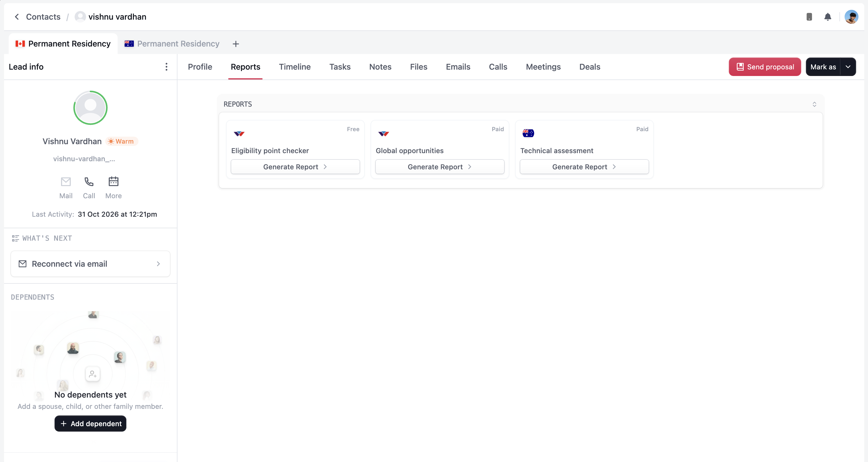
Task: Open the Files tab
Action: (419, 67)
